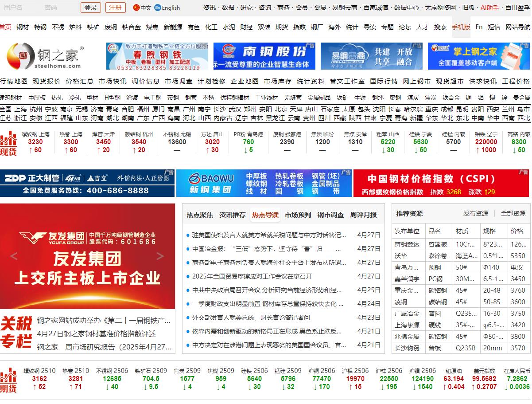
Task: Advance to next banner slide arrow
Action: (x=160, y=256)
